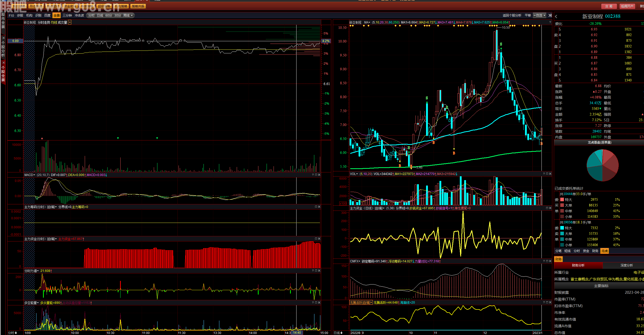Select the 60分 period toggle

109,15
